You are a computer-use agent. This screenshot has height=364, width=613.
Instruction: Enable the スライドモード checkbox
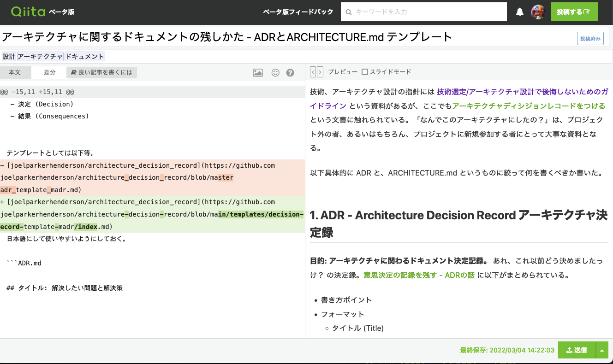[365, 72]
